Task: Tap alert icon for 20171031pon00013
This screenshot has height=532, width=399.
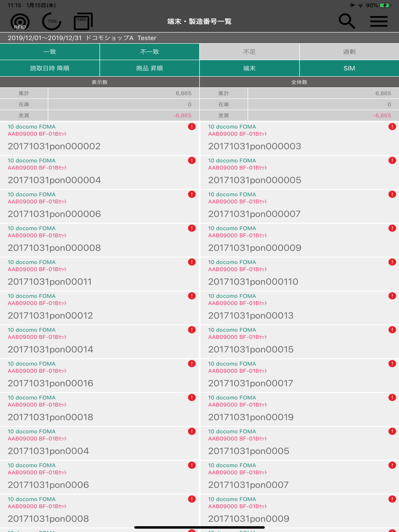Action: [392, 296]
